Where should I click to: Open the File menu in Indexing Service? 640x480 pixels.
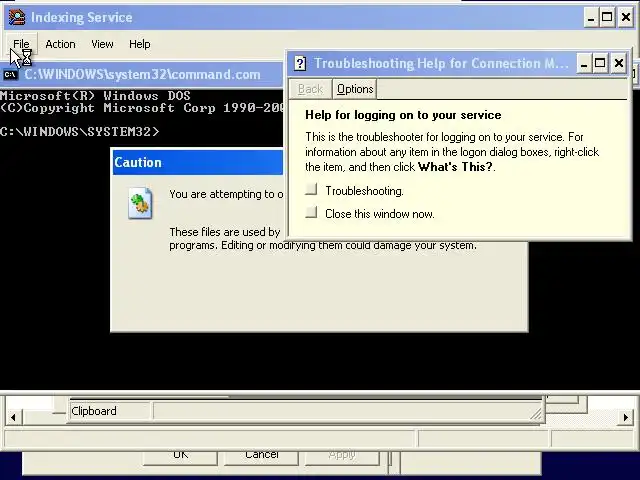(21, 44)
